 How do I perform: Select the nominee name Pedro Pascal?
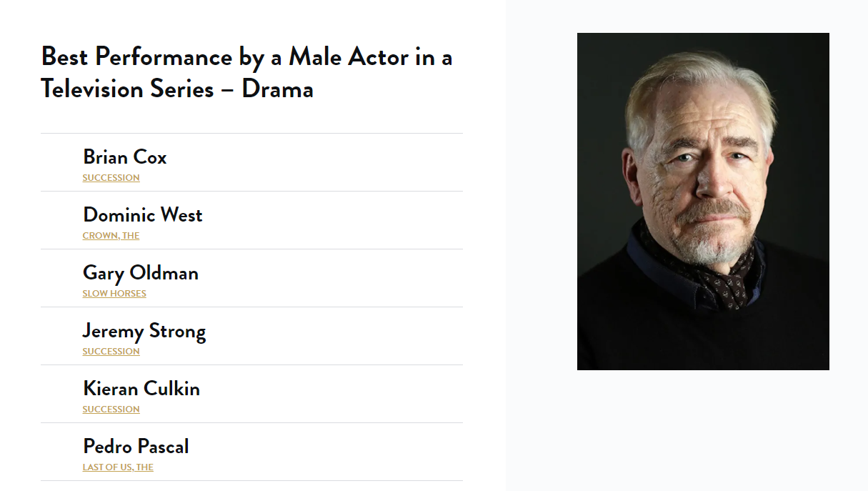[136, 446]
